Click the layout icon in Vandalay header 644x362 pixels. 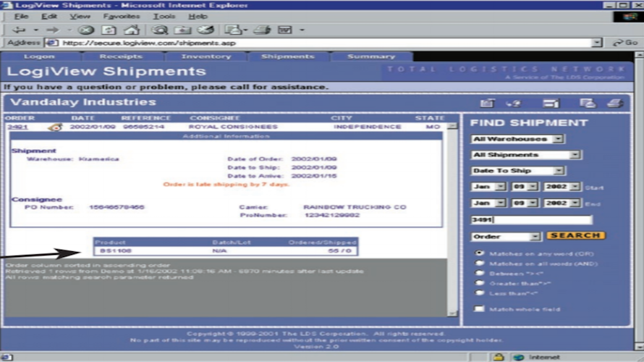click(551, 104)
